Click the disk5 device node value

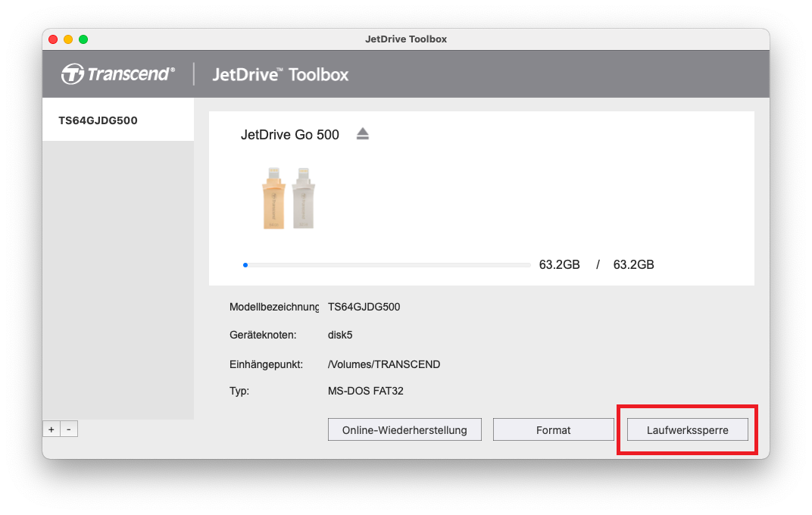pos(340,335)
